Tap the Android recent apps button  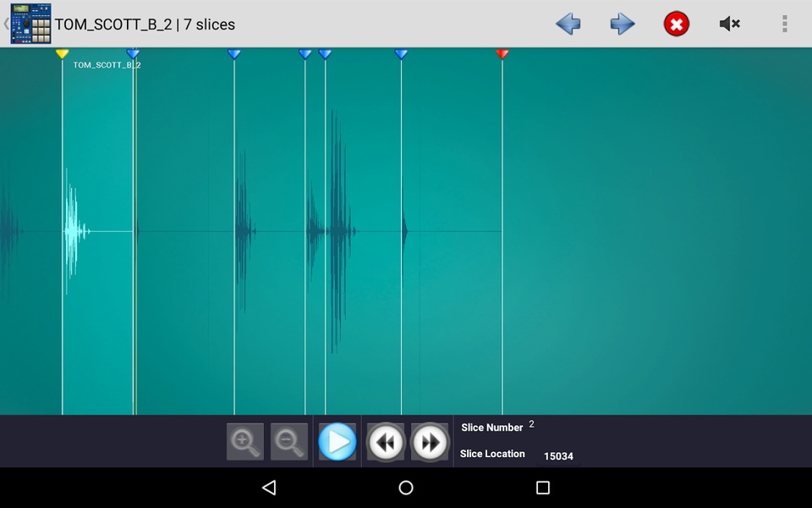[543, 488]
